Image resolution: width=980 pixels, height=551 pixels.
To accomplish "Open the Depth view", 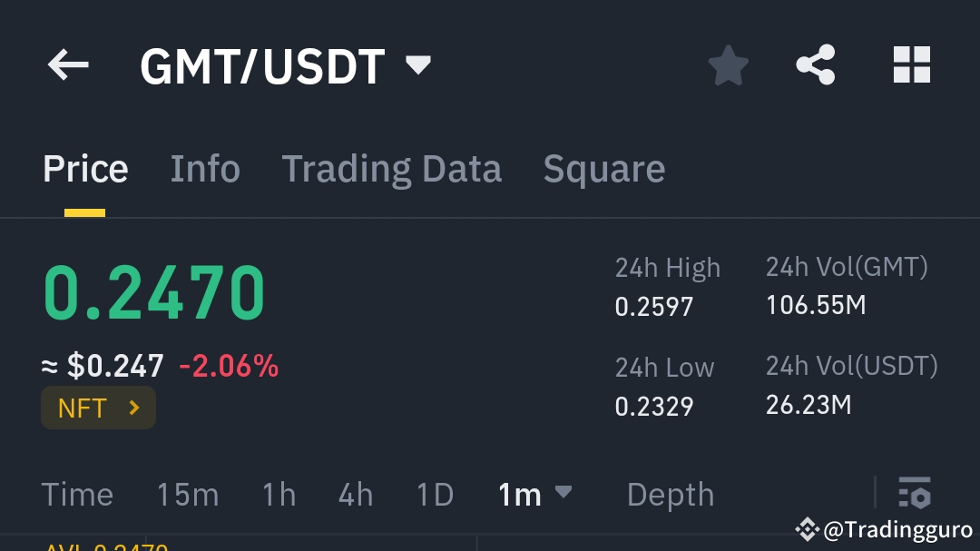I will coord(670,495).
